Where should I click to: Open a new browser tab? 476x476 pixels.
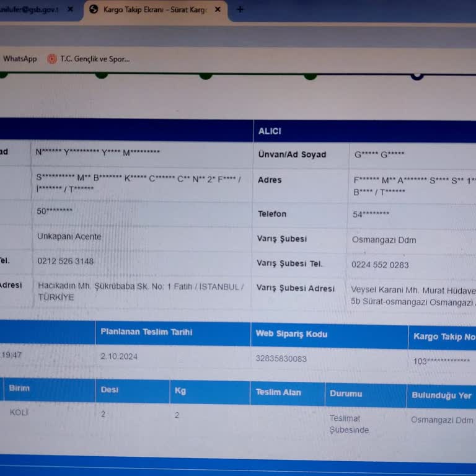[x=240, y=9]
